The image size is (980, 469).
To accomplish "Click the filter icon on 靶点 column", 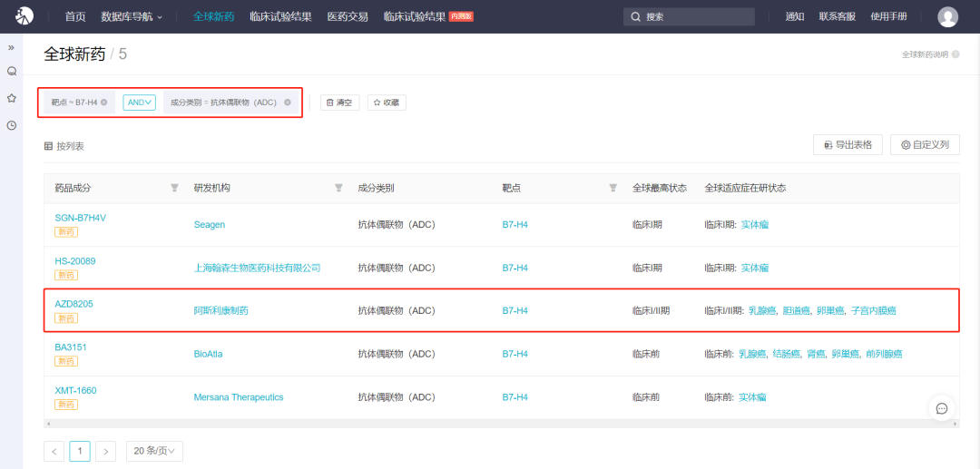I will coord(612,188).
